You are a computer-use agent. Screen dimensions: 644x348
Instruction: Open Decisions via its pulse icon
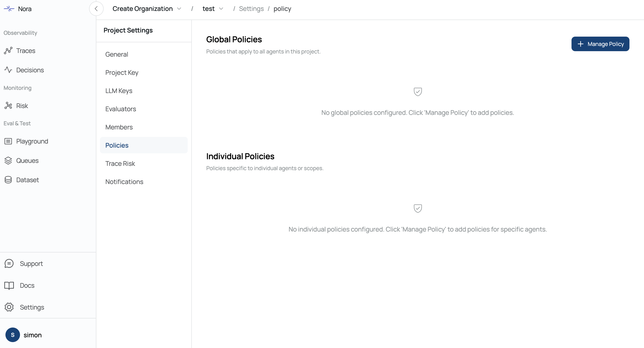tap(8, 70)
